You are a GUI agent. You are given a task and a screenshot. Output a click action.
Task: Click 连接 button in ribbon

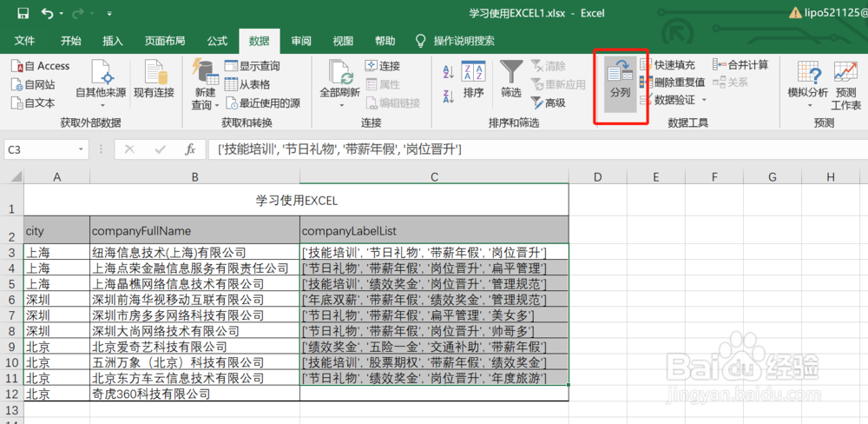(x=383, y=66)
